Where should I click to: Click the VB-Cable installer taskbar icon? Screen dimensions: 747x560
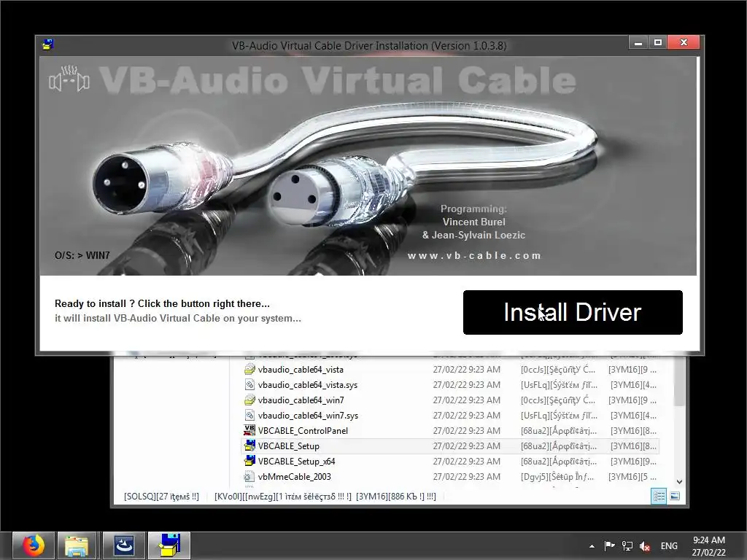click(x=169, y=545)
